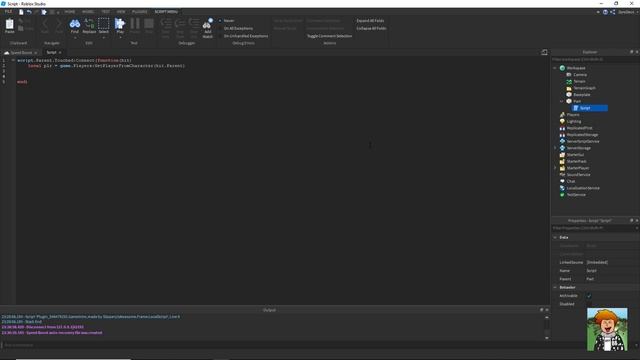Collapse the Part tree node
This screenshot has height=360, width=640.
562,101
